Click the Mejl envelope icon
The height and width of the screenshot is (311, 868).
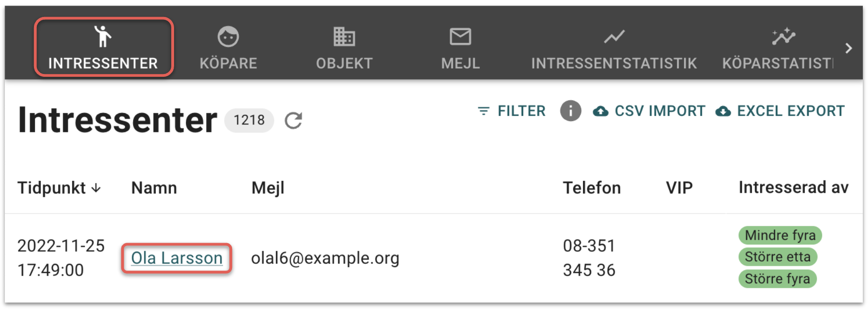[x=460, y=36]
